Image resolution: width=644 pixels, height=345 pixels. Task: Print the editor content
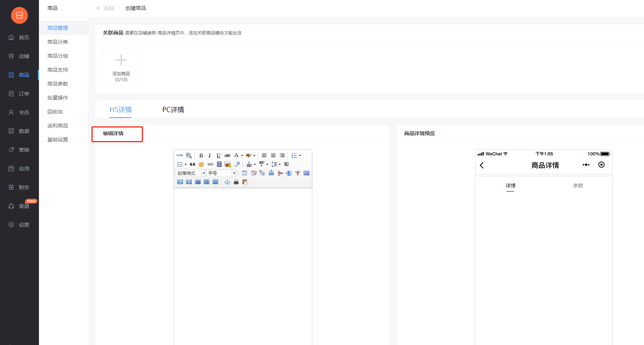[236, 182]
